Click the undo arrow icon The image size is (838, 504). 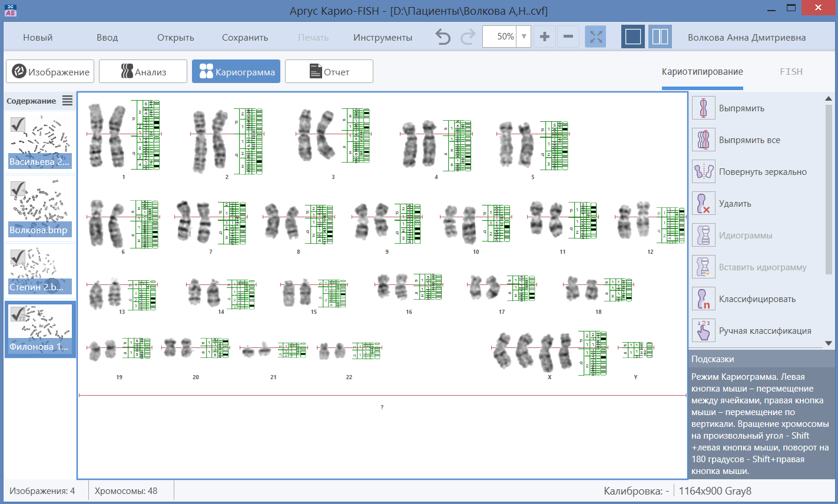443,37
